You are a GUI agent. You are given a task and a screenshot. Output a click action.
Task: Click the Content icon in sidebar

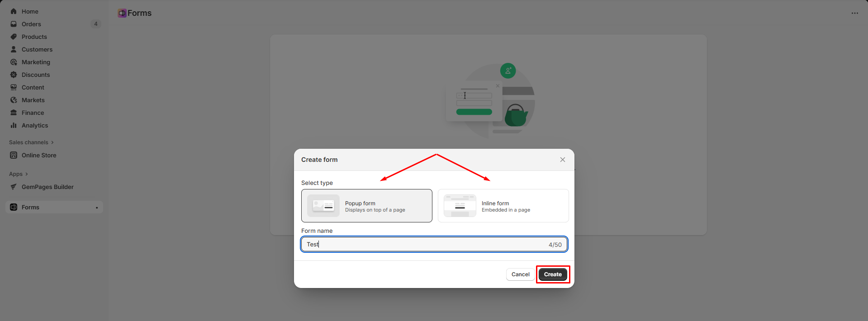click(x=14, y=87)
